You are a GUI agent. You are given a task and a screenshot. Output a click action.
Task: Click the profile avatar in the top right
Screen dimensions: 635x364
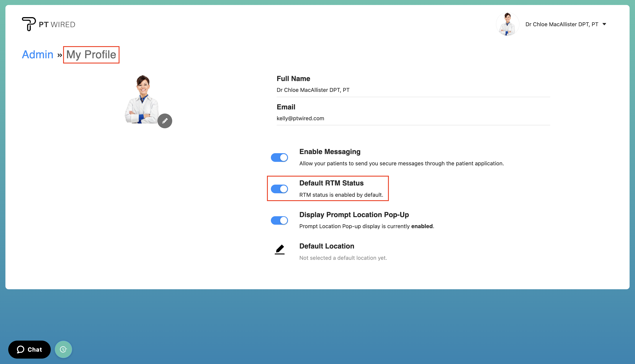click(507, 24)
